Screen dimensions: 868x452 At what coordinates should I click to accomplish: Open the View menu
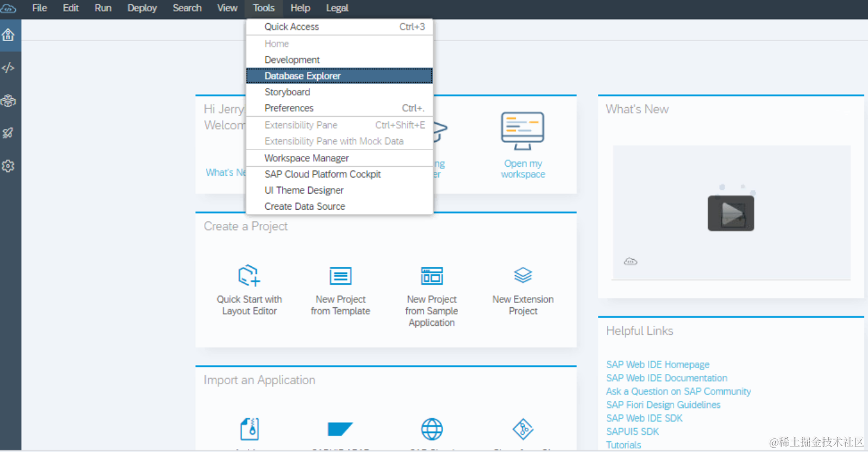tap(227, 8)
